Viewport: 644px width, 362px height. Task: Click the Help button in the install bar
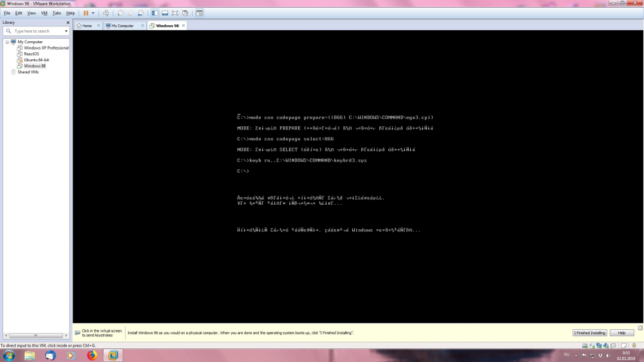[x=621, y=333]
